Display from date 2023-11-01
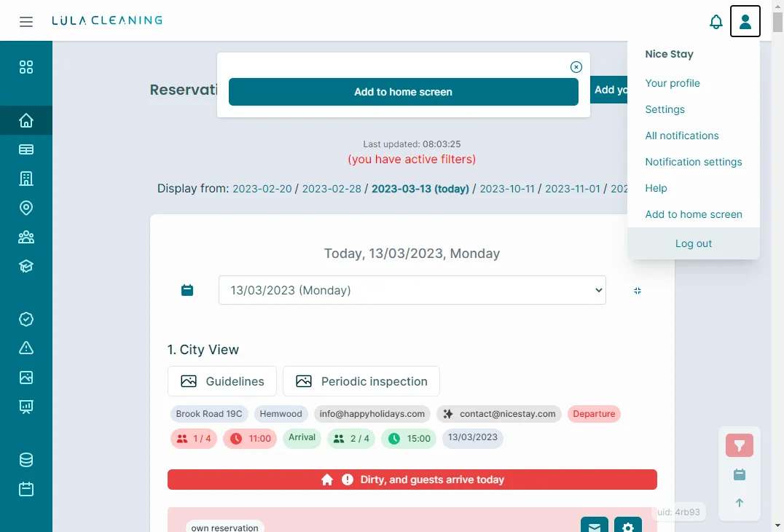This screenshot has width=784, height=532. [x=573, y=189]
